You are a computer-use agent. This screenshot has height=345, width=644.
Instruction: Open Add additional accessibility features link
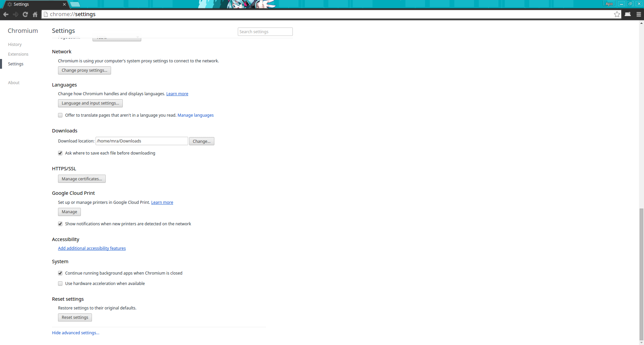coord(92,248)
